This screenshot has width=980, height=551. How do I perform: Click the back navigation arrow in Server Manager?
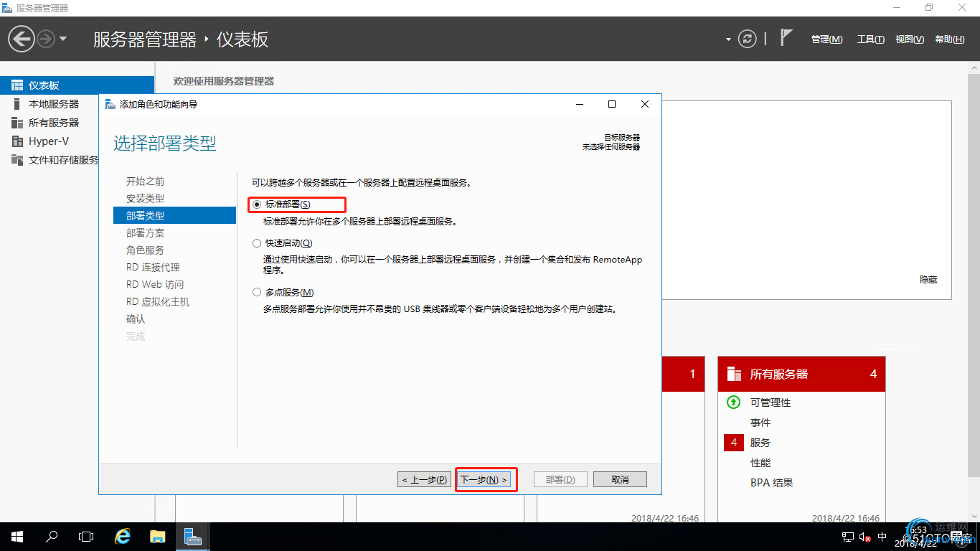pos(22,39)
